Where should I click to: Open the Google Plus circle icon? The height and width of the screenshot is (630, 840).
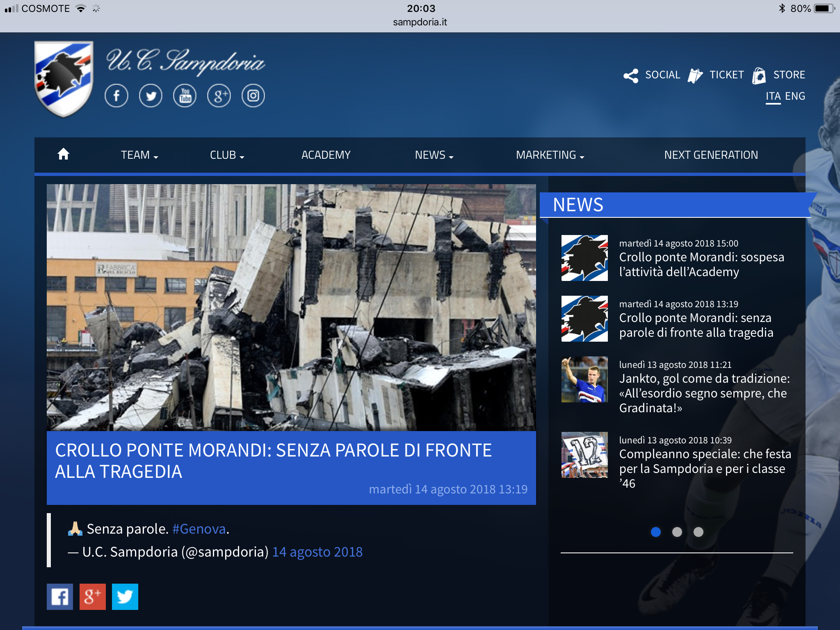(219, 96)
